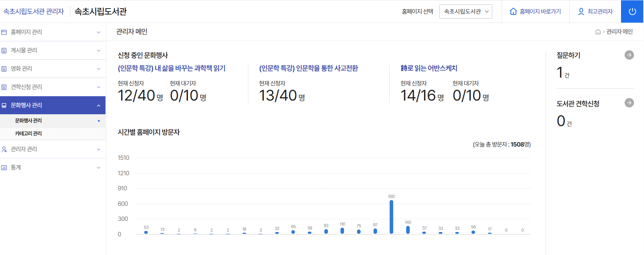Click the 문화행사 관리 presentation icon
Screen dimensions: 644x255
(4, 106)
